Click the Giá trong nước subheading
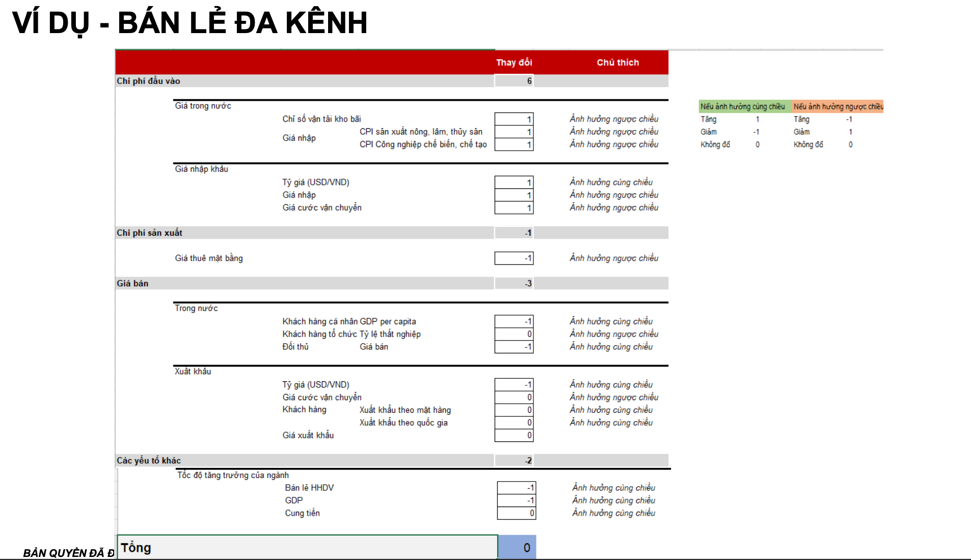Screen dimensions: 971x560 point(203,106)
